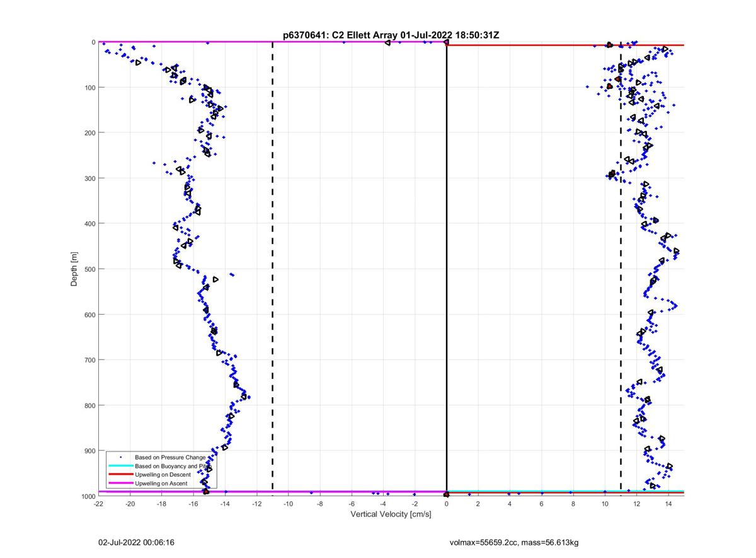Click velocity axis tick label '-8'

(x=320, y=504)
